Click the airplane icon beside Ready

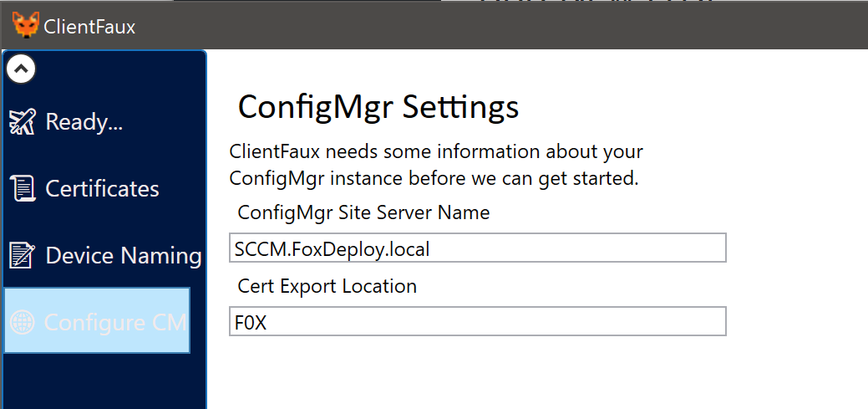click(23, 121)
